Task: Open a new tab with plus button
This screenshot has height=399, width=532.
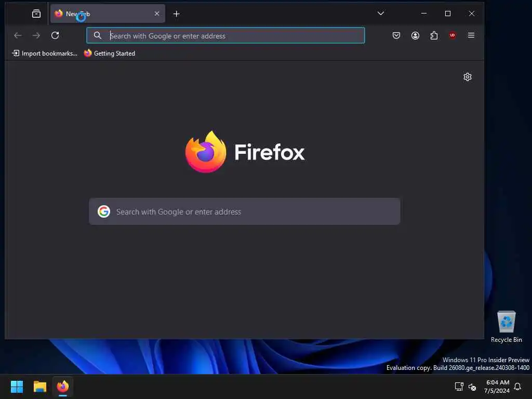Action: point(177,14)
